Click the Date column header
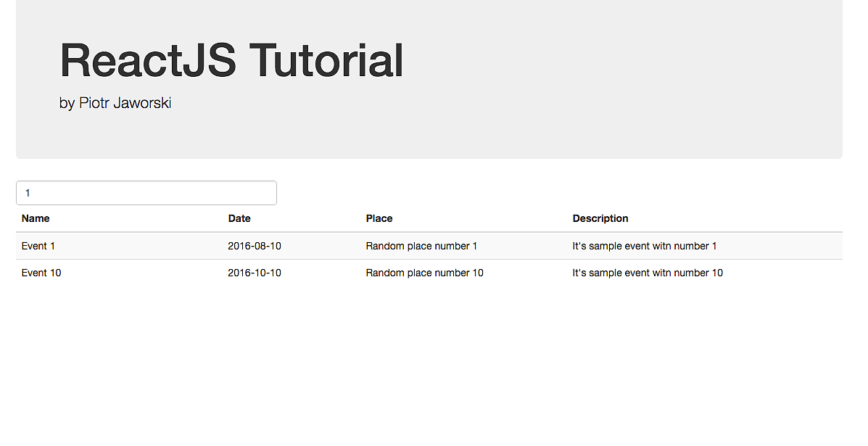 239,218
